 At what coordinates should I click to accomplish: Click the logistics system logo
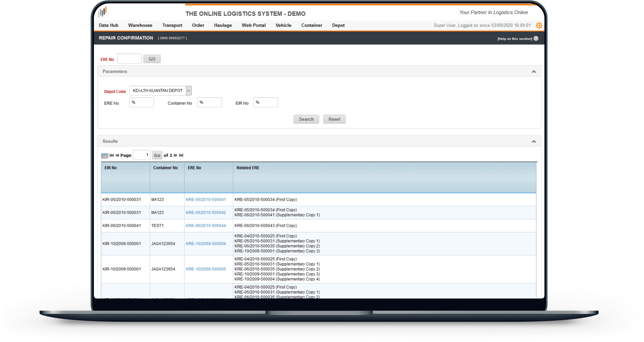[102, 12]
